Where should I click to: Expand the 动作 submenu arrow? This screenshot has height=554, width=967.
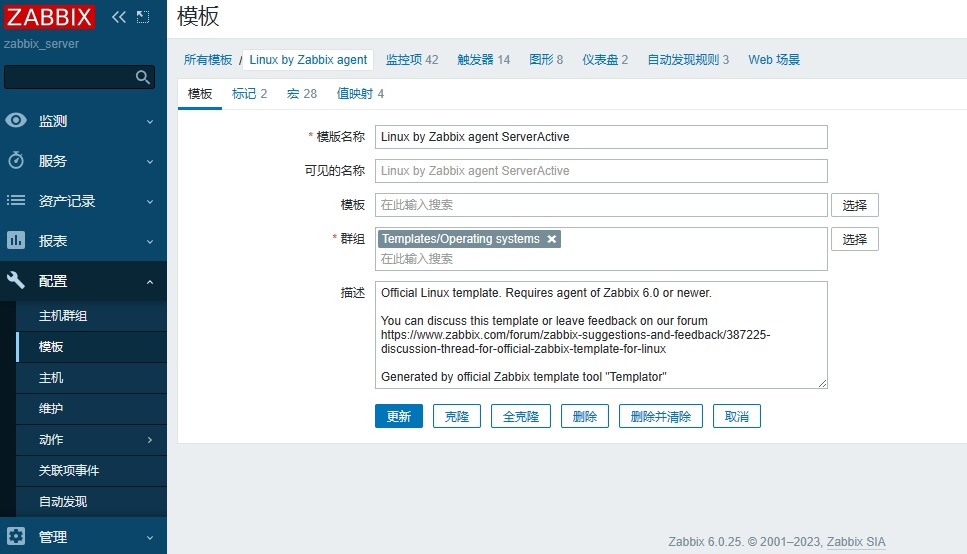(x=150, y=440)
